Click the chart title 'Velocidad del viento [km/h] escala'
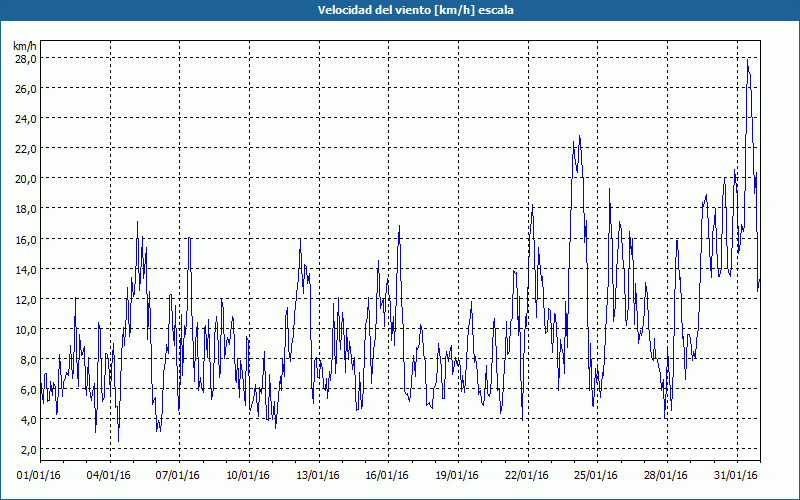800x500 pixels. [x=415, y=10]
